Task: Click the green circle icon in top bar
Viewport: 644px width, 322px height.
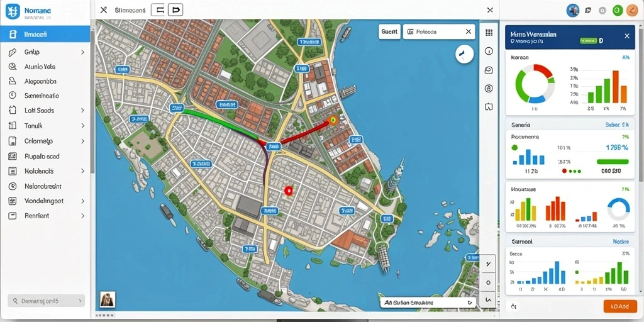Action: 618,10
